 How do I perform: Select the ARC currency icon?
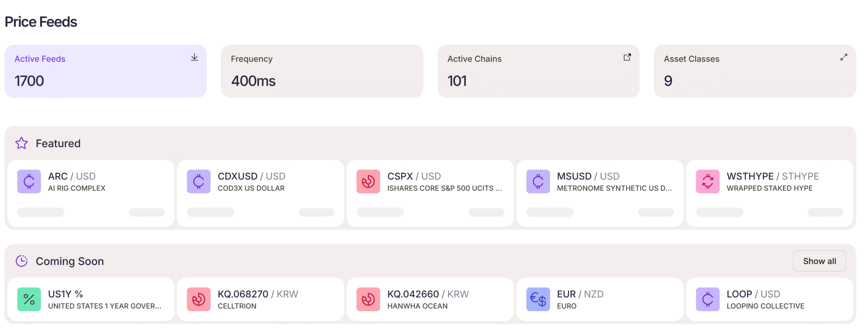(x=29, y=181)
